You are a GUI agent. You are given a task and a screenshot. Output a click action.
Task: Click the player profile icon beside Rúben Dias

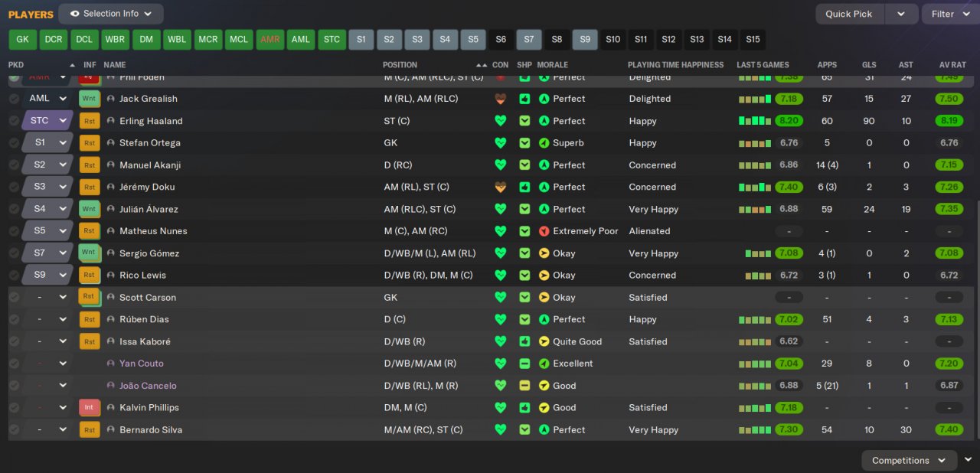(111, 319)
